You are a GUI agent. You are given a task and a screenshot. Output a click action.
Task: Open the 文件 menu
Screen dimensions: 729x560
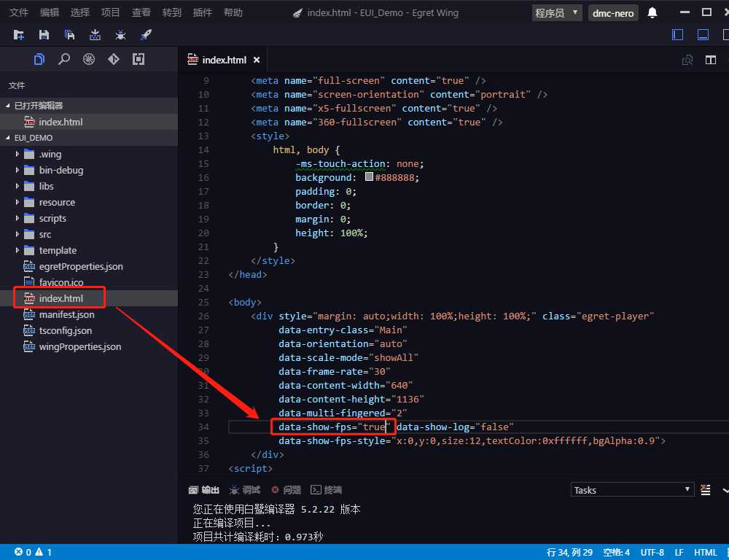pyautogui.click(x=19, y=12)
